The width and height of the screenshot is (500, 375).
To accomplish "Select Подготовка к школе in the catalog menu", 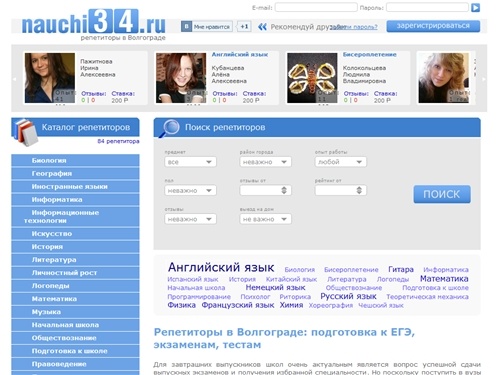I will [75, 351].
